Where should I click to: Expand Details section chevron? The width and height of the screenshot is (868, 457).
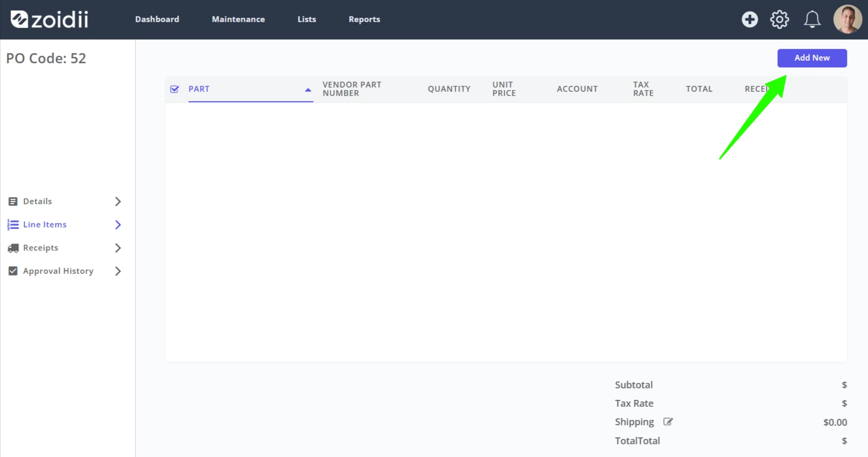tap(118, 202)
